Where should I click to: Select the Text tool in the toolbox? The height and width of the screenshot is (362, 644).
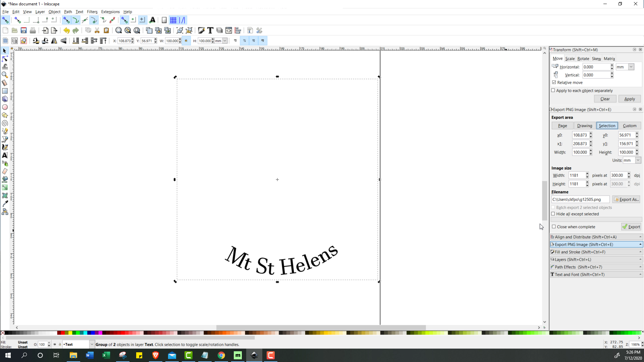pos(5,155)
